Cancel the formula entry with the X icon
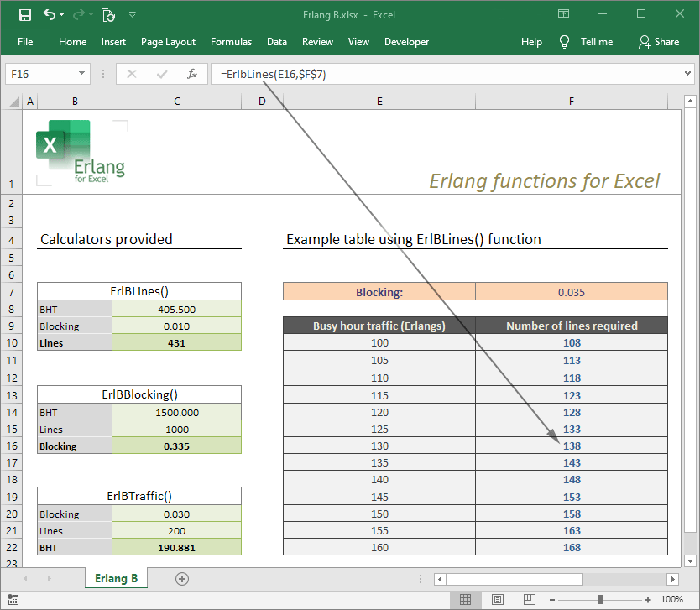Screen dimensions: 700x610 tap(131, 74)
